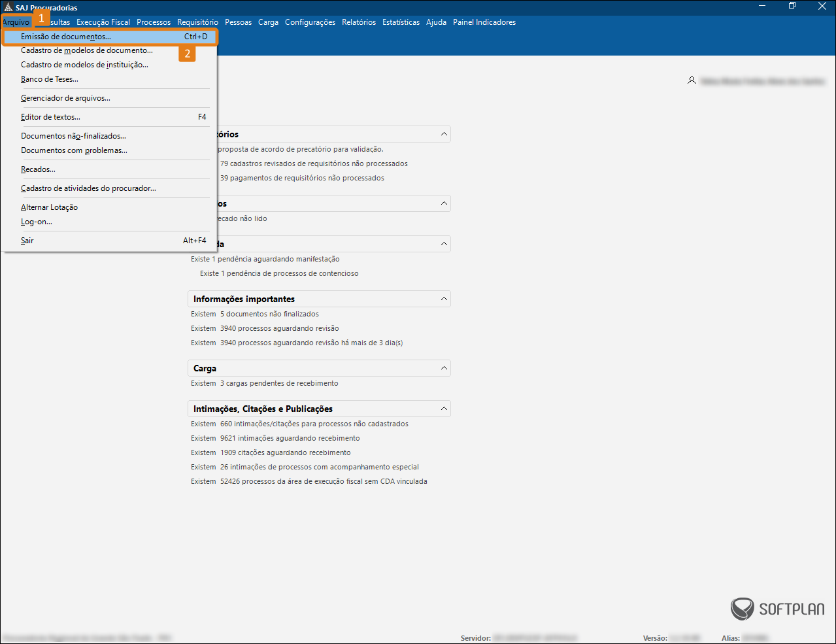Click the user profile icon
This screenshot has width=836, height=644.
coord(692,80)
